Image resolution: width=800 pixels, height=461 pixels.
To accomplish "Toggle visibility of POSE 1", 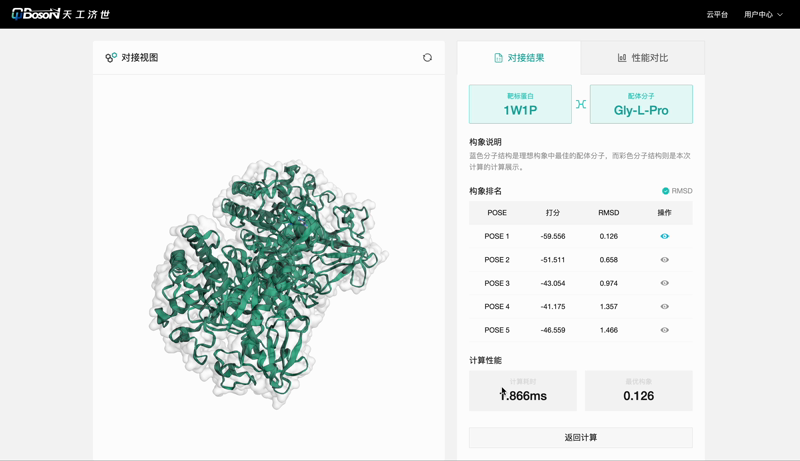I will 664,237.
